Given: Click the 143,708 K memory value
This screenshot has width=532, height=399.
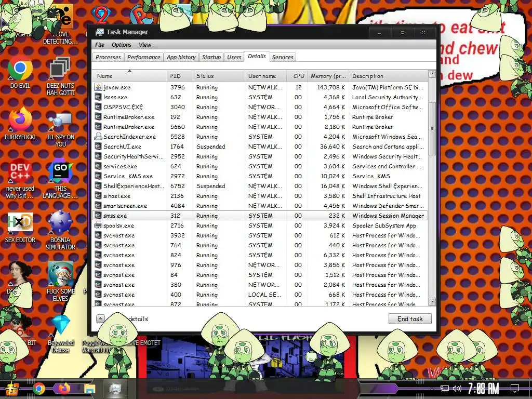Looking at the screenshot, I should click(x=331, y=87).
